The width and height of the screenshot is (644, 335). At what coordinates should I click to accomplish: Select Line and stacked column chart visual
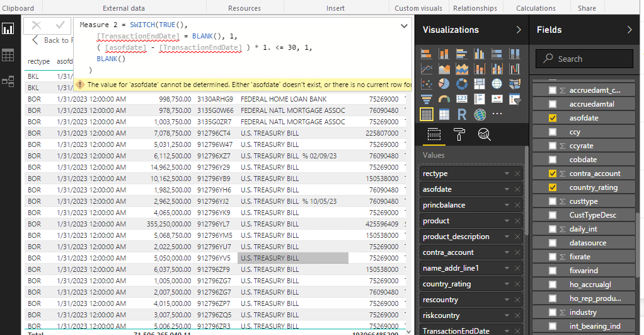pos(480,69)
